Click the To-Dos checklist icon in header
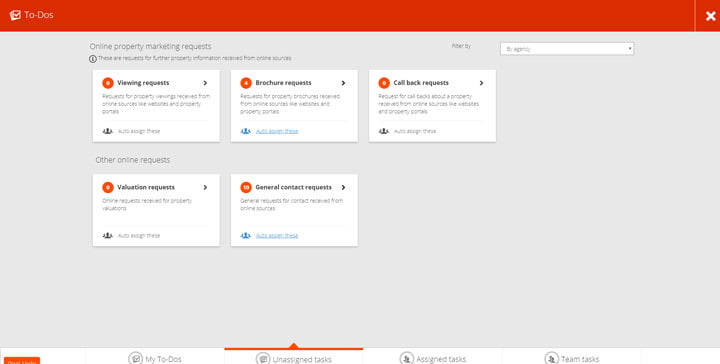The height and width of the screenshot is (364, 720). pos(15,15)
